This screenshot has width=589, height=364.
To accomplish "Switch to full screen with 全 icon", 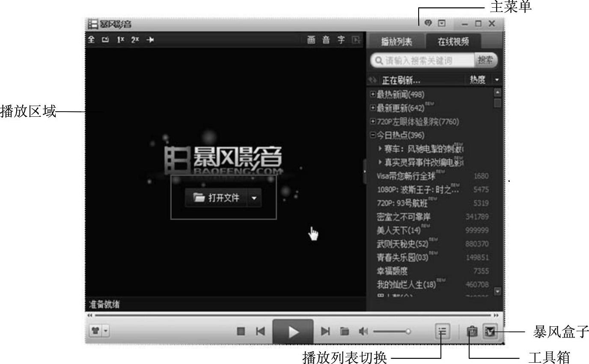I will [91, 40].
